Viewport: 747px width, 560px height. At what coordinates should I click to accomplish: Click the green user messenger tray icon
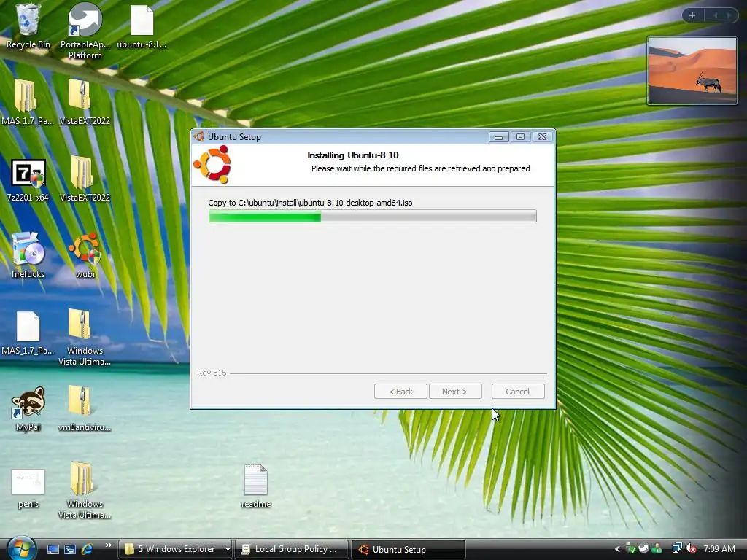click(657, 548)
